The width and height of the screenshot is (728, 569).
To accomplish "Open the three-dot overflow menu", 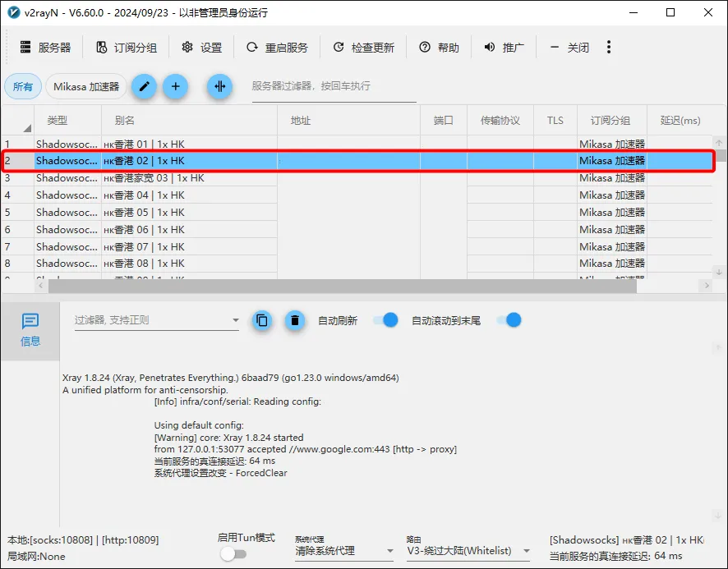I will (x=609, y=47).
